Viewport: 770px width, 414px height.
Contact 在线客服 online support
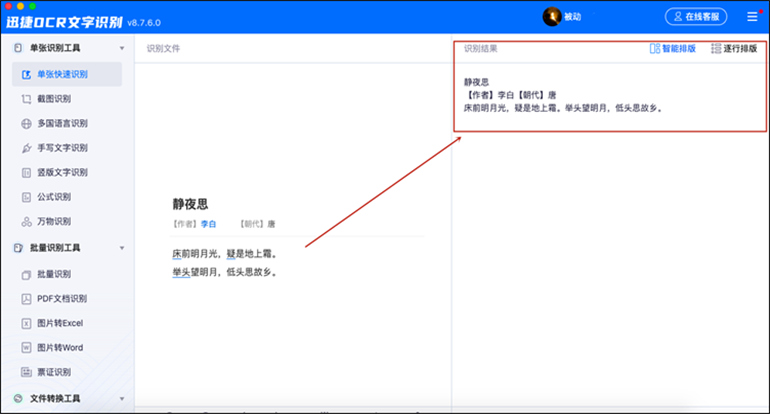pyautogui.click(x=696, y=17)
